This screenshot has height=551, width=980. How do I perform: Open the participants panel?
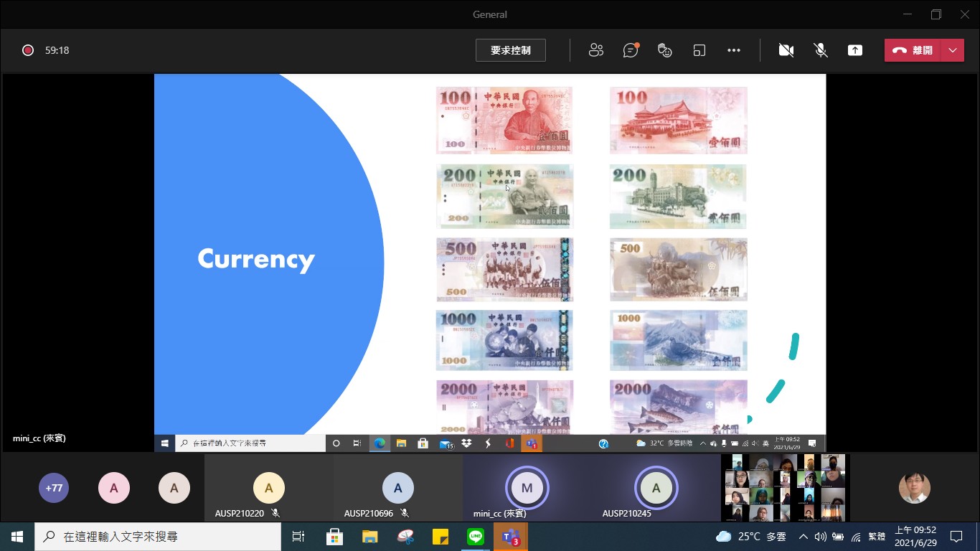tap(596, 50)
